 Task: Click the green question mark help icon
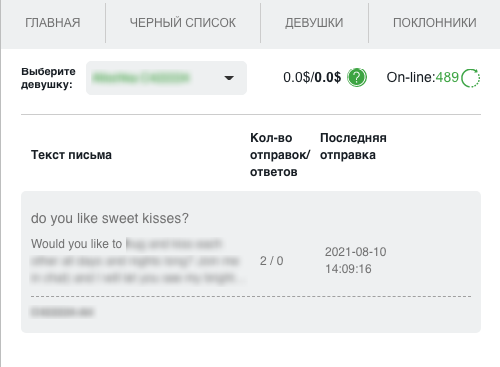click(x=357, y=77)
